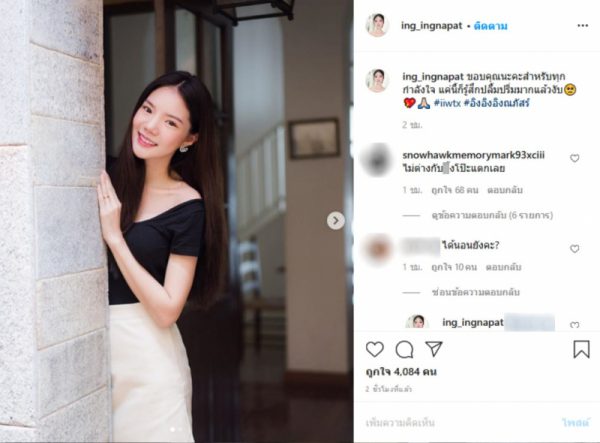The image size is (600, 443).
Task: Save post with the bookmark icon
Action: [581, 349]
